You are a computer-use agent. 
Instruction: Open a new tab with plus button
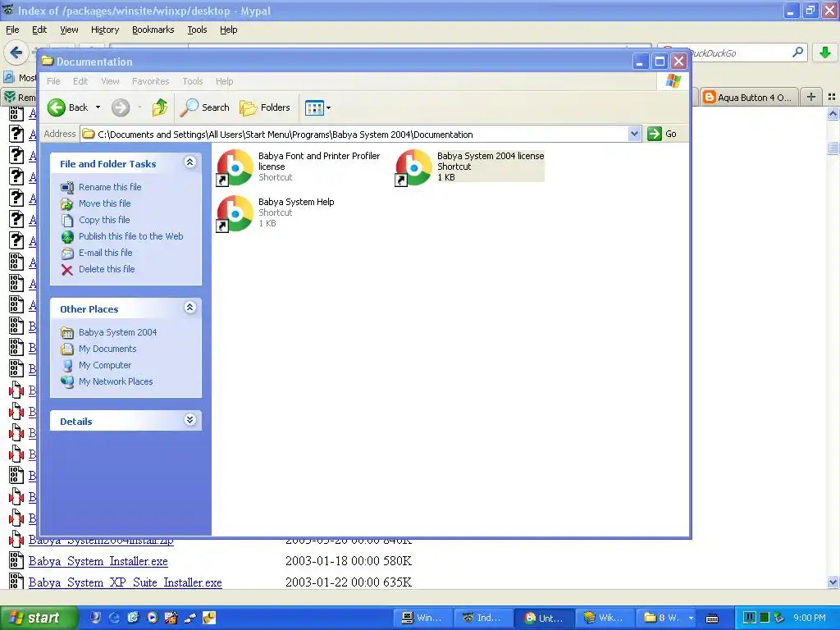811,97
